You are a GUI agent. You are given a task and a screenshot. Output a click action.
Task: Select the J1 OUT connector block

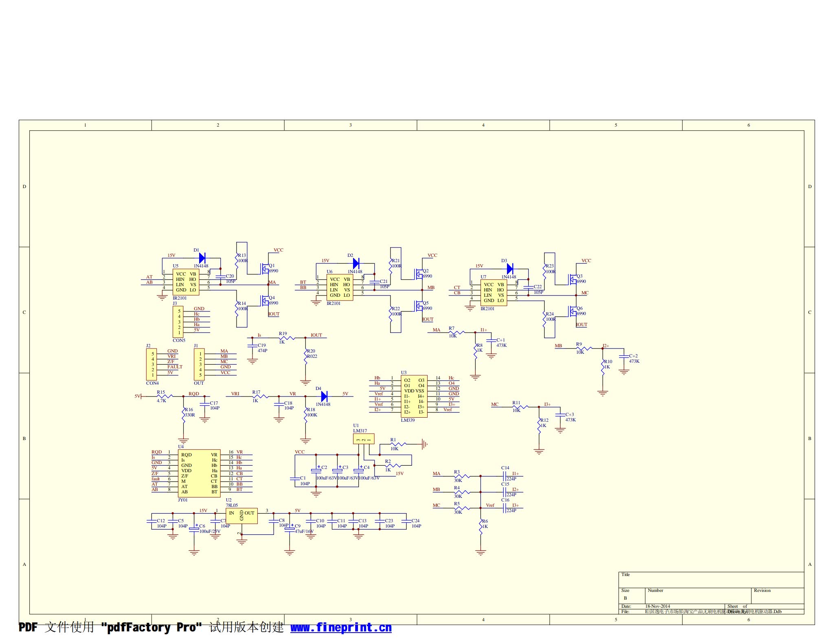pyautogui.click(x=199, y=364)
